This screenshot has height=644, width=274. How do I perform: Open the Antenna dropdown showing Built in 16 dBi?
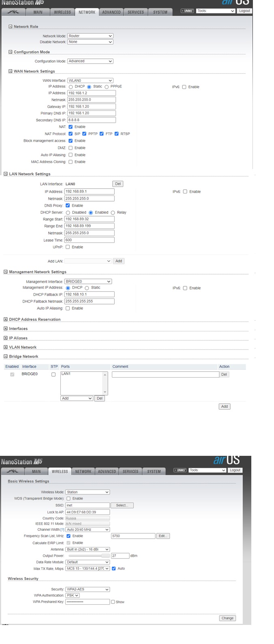[88, 549]
